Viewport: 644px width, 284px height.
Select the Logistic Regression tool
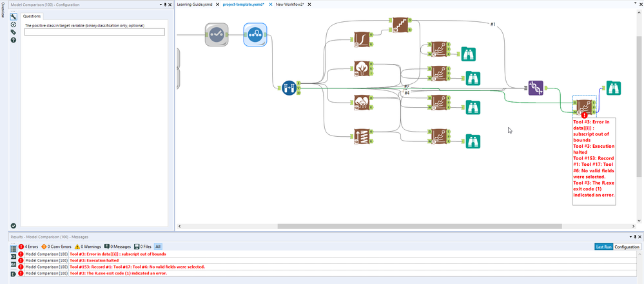coord(362,40)
